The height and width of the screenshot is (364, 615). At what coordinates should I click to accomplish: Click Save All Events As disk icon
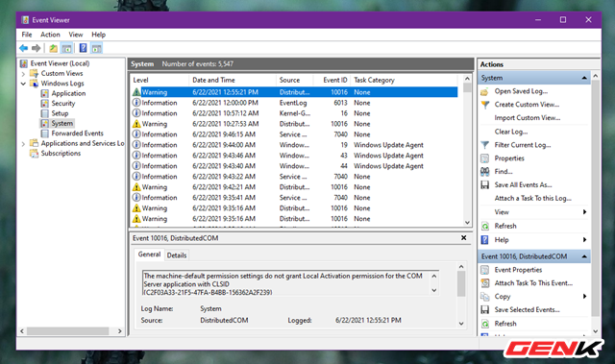(485, 185)
